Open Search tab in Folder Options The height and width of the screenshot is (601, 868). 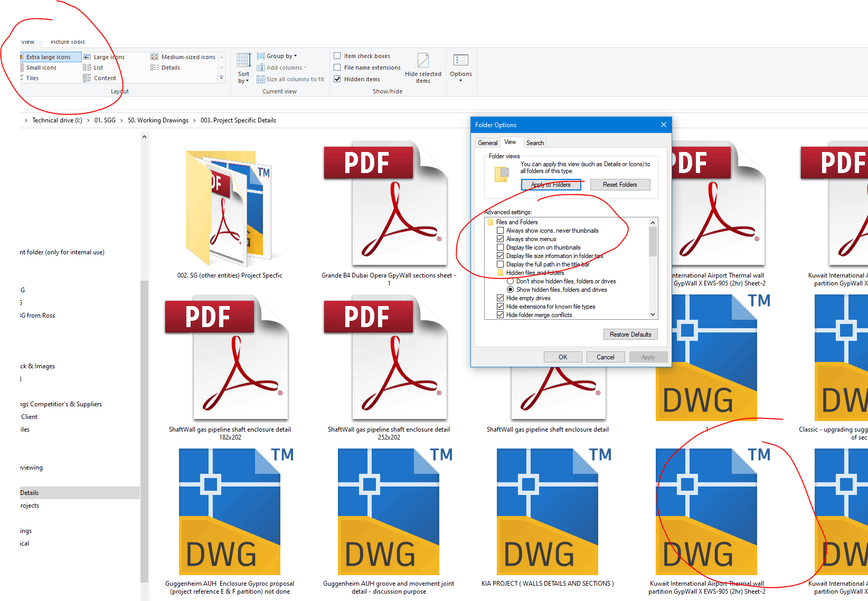(535, 143)
